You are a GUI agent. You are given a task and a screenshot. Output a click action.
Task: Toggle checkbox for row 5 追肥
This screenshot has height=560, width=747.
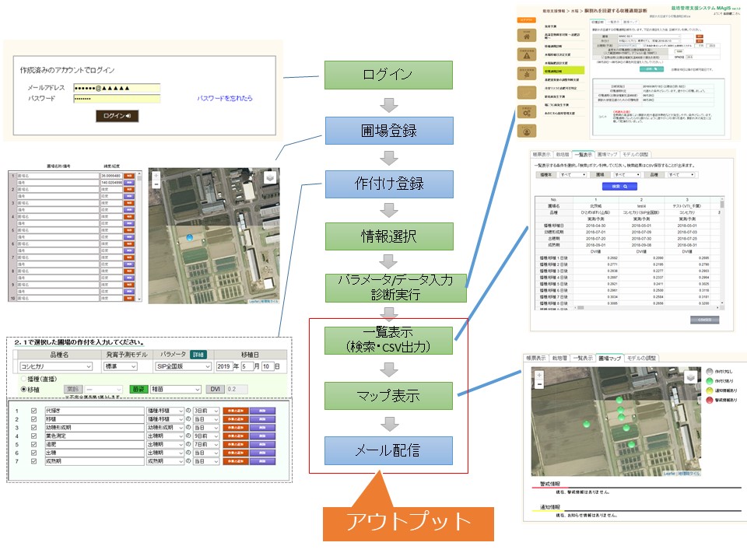pyautogui.click(x=33, y=444)
